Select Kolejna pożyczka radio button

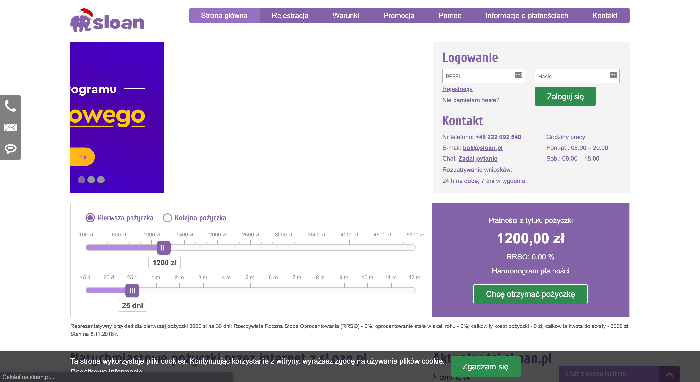pyautogui.click(x=167, y=218)
